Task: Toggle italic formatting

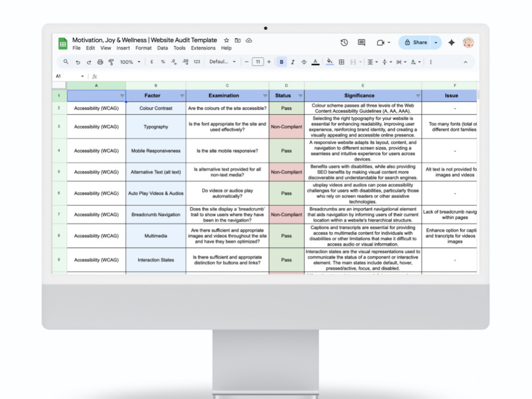Action: click(293, 62)
